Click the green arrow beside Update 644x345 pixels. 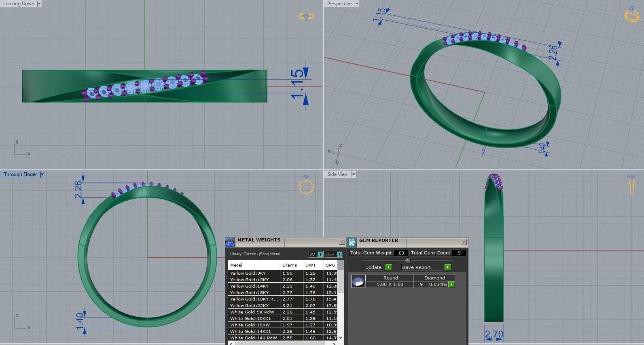point(389,267)
